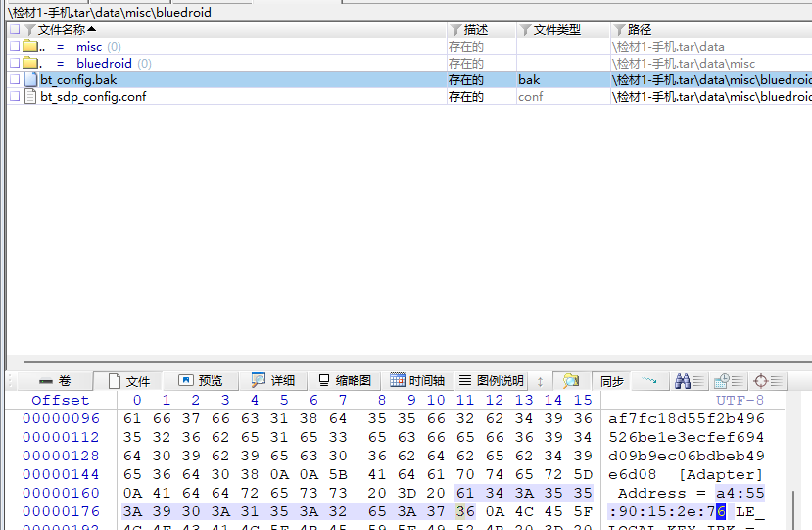Switch to the 预览 preview tab
Screen dimensions: 812x530
coord(201,381)
